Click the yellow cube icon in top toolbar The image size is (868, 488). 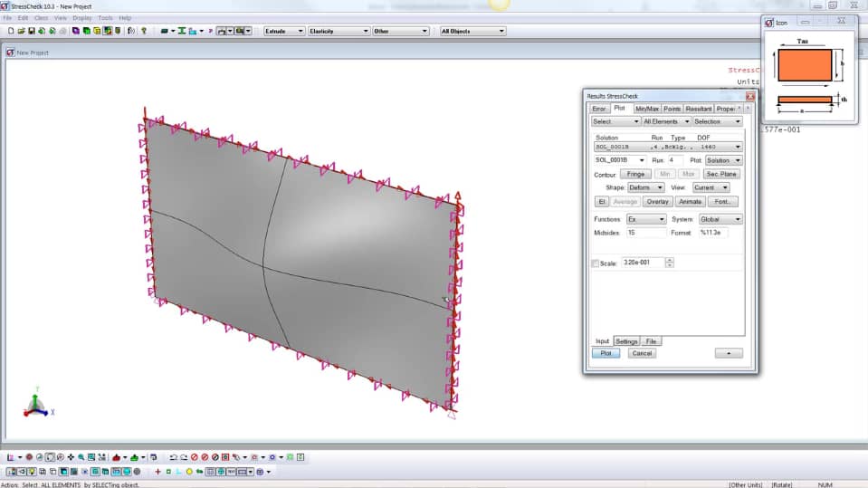coord(97,31)
